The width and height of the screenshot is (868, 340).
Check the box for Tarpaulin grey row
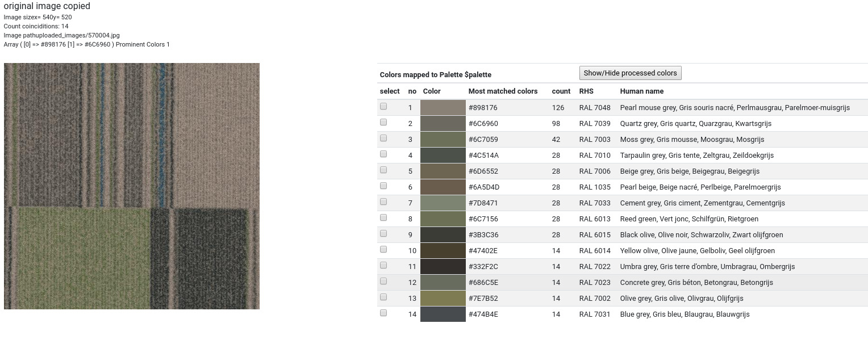(x=383, y=154)
